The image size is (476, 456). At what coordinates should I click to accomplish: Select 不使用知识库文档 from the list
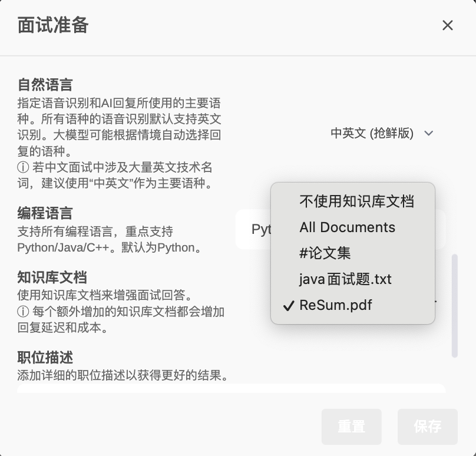tap(356, 201)
